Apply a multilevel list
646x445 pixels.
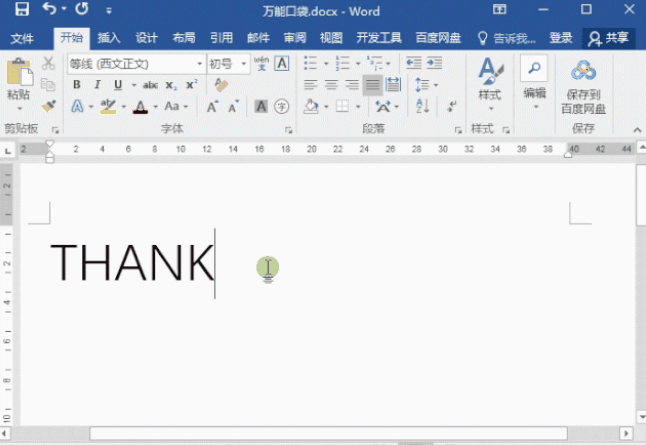[374, 63]
